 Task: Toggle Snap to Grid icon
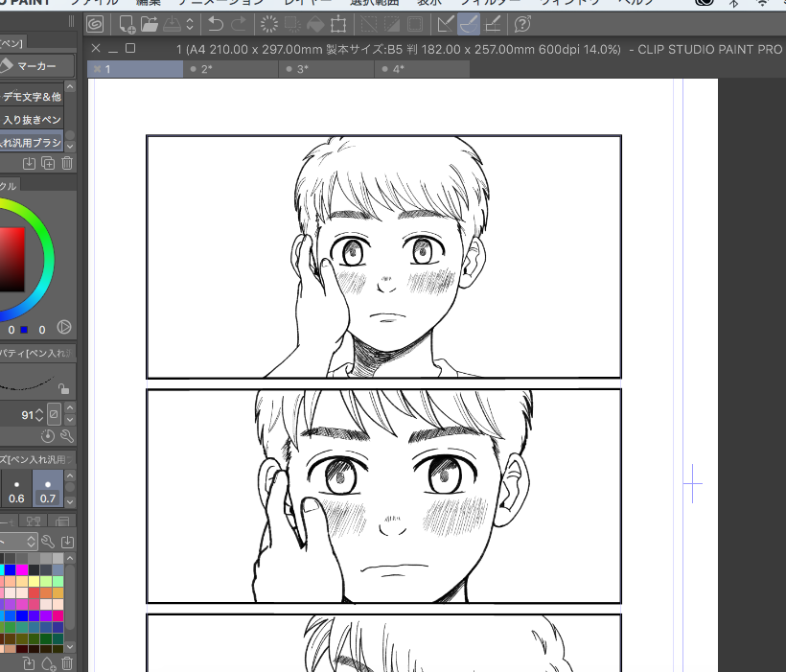493,24
